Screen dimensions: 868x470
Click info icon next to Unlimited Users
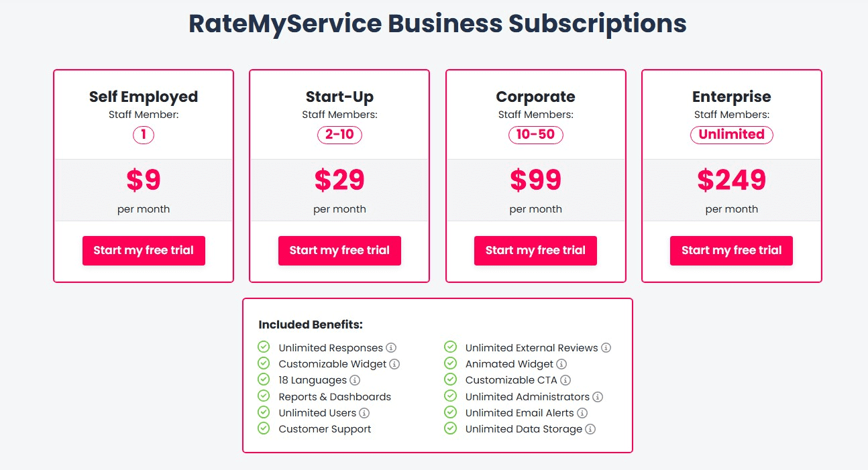tap(364, 413)
